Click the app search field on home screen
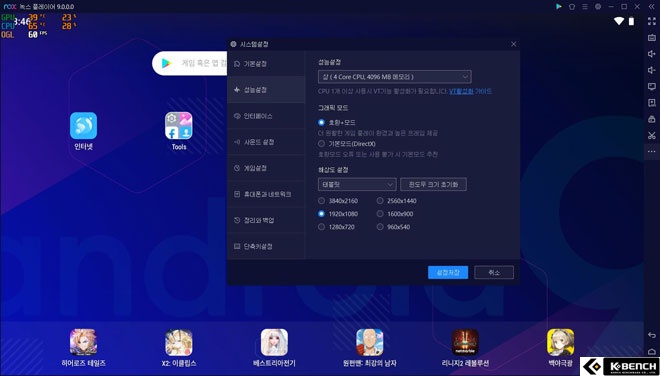660x376 pixels. (x=189, y=63)
